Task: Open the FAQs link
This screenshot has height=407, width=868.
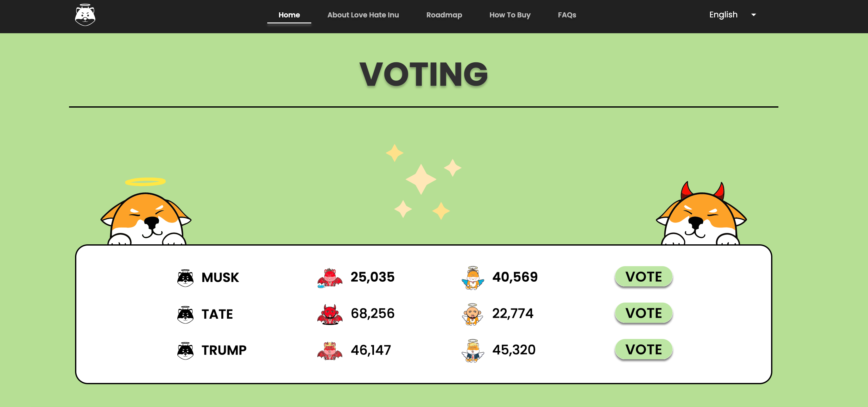Action: [x=567, y=15]
